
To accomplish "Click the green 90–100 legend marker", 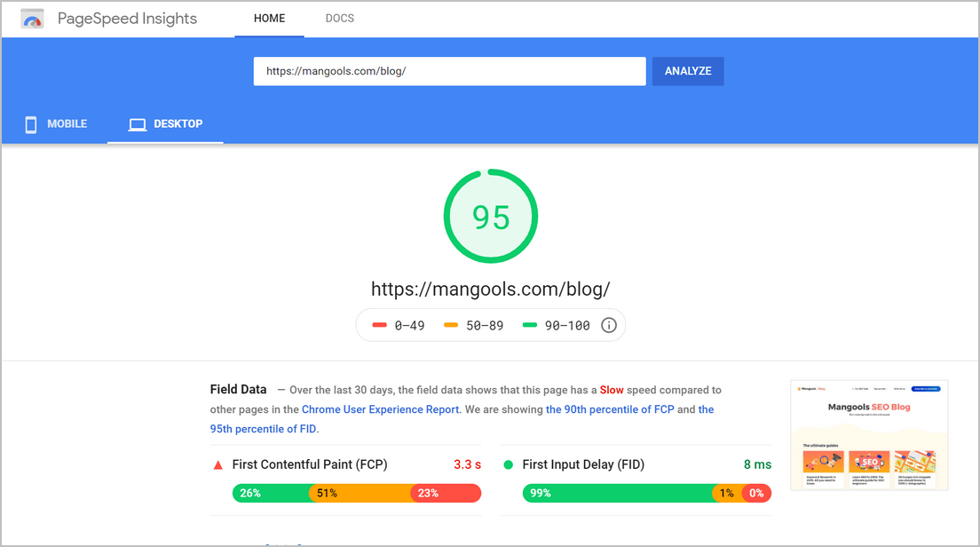I will pyautogui.click(x=529, y=325).
